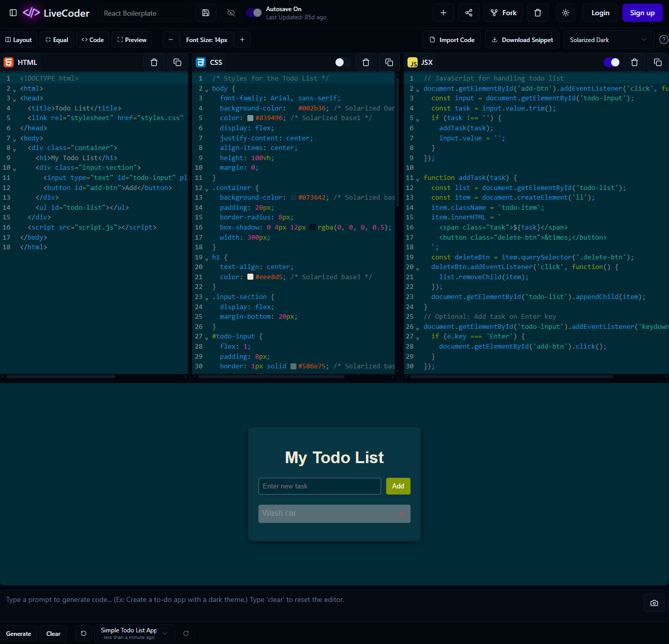The height and width of the screenshot is (644, 669).
Task: Delete the Wash car task
Action: pos(401,514)
